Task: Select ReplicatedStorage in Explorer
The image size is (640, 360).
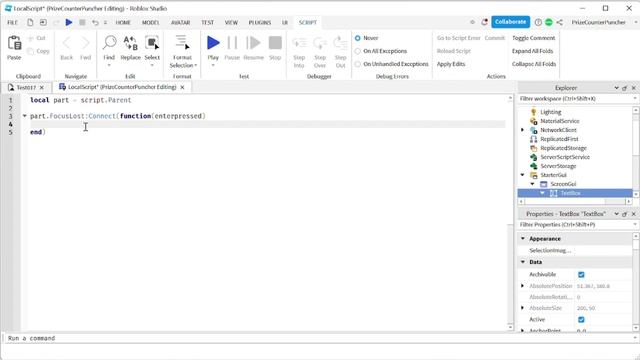Action: [x=563, y=148]
